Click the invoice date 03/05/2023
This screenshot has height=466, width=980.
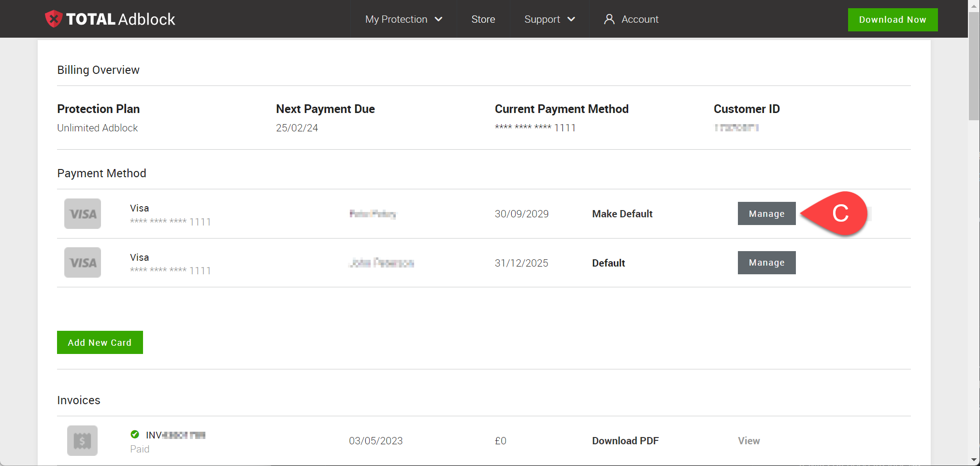375,440
